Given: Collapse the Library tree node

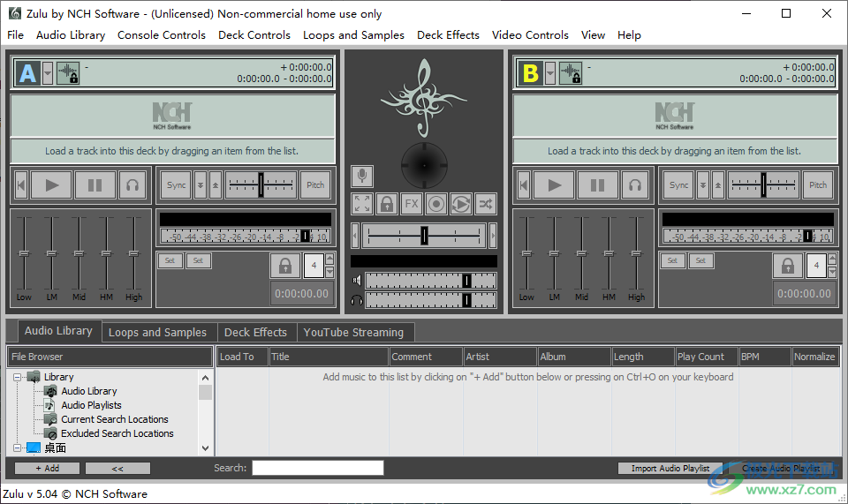Looking at the screenshot, I should coord(18,377).
